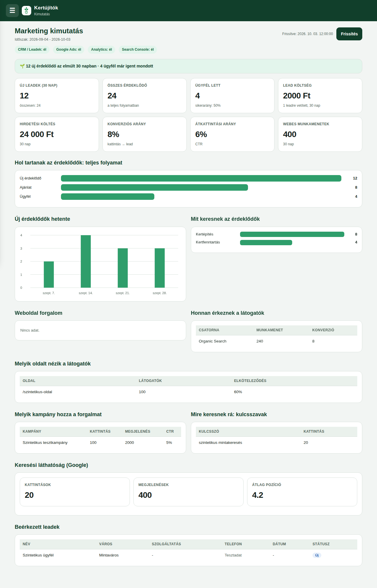Click the szept. 7. chart bar

click(49, 274)
